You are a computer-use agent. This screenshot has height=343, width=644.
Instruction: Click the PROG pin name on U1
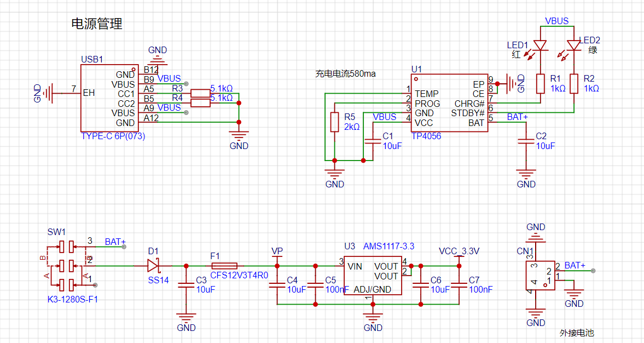[x=427, y=104]
